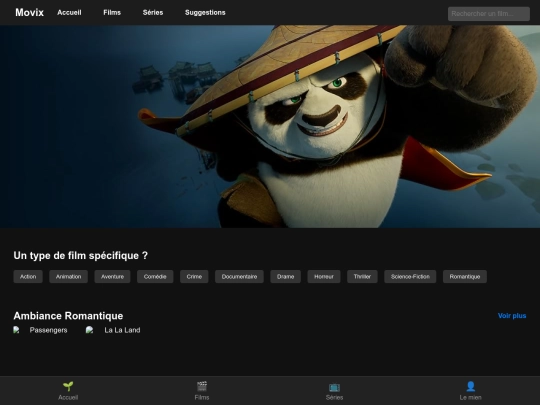Viewport: 540px width, 405px height.
Task: Click the Accueil sprout icon in bottom bar
Action: point(68,386)
